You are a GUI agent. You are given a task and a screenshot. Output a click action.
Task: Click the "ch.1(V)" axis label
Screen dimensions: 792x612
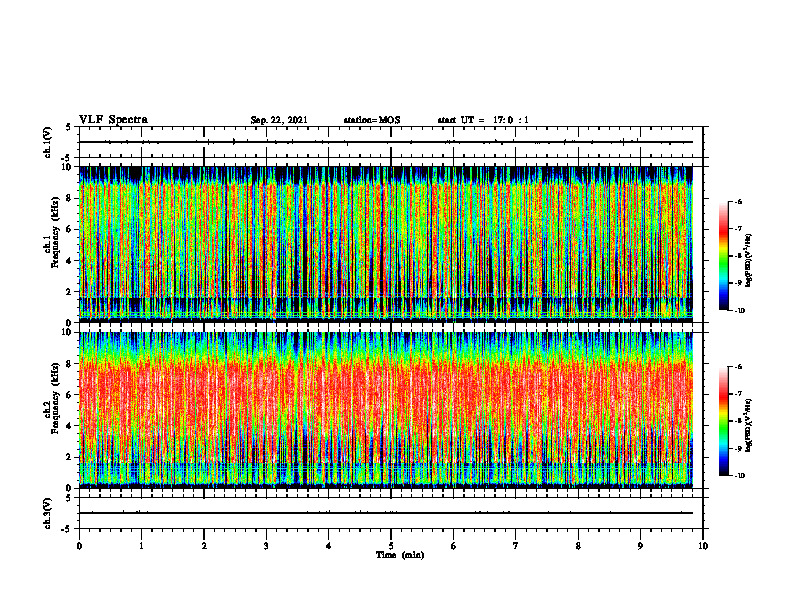[x=47, y=142]
